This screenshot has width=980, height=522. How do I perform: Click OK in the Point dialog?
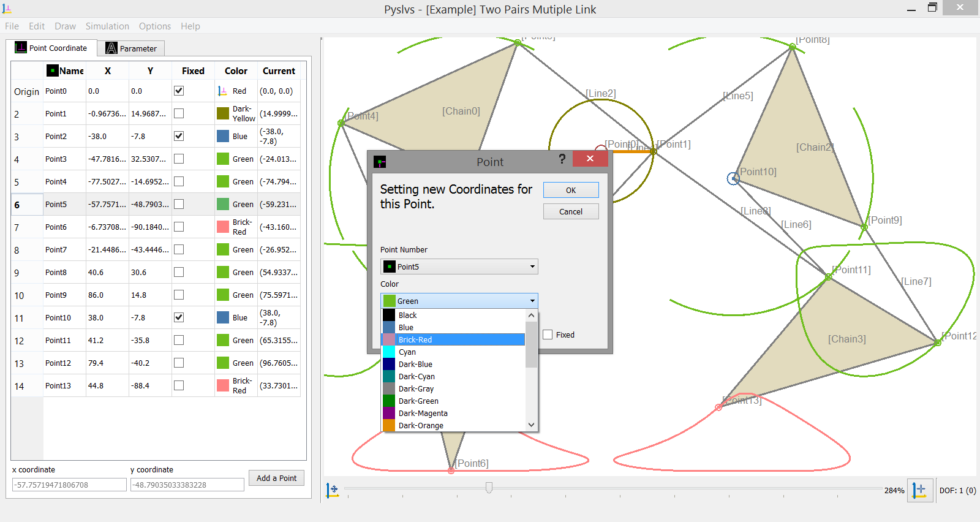click(x=571, y=190)
